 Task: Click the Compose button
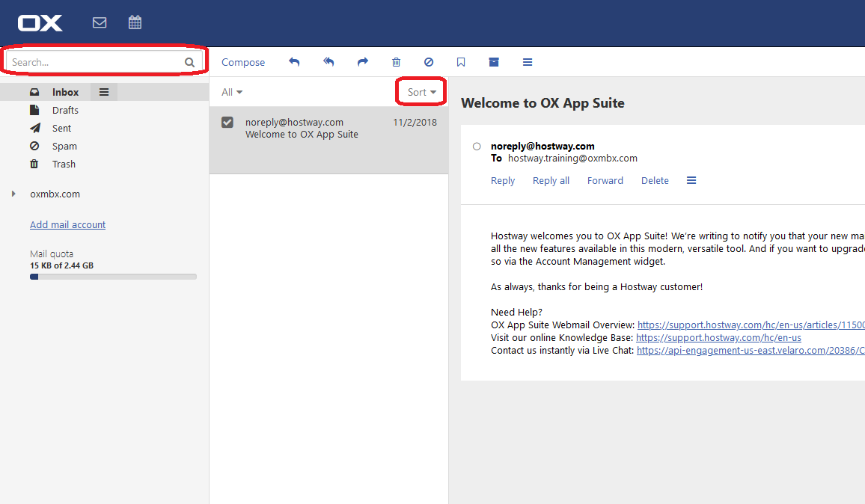coord(243,62)
